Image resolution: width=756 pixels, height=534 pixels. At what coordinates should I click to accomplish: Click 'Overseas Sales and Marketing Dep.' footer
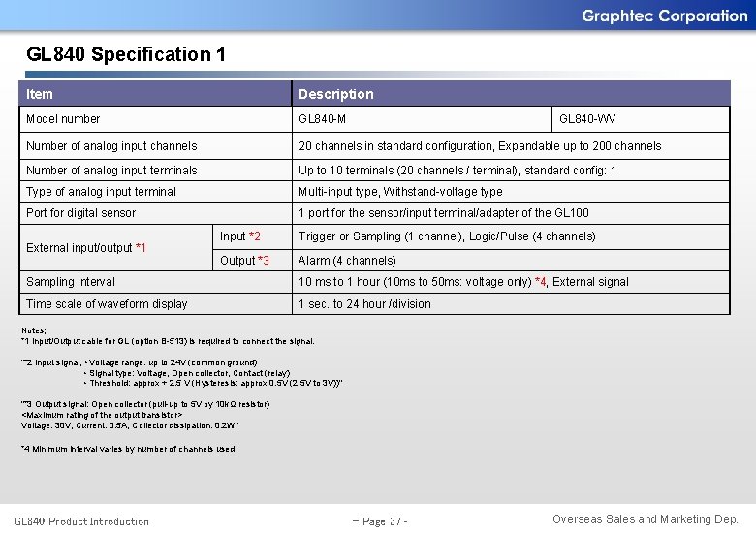click(646, 519)
